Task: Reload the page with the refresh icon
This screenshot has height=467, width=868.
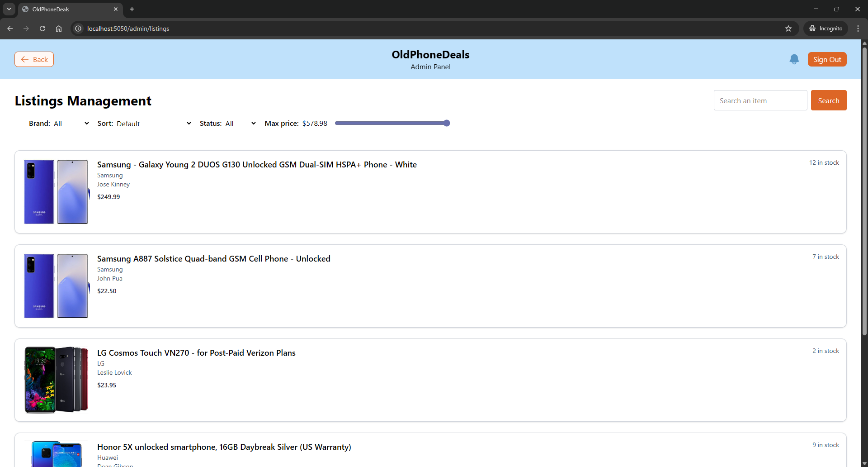Action: pyautogui.click(x=42, y=29)
